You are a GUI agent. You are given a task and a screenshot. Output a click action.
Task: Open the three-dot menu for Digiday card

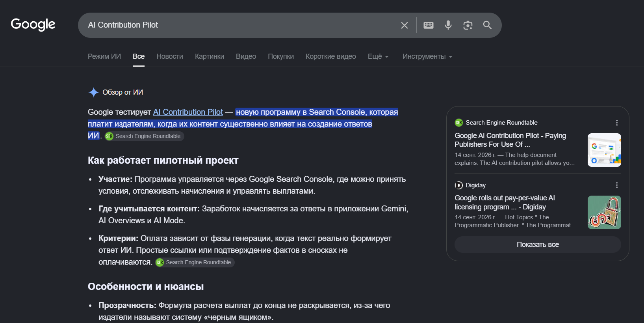617,185
